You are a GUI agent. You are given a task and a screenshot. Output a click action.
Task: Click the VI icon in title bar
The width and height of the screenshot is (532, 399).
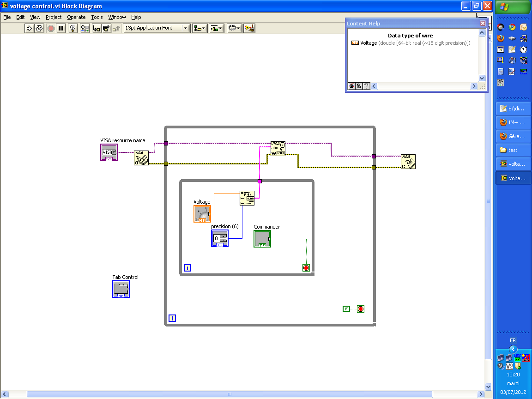pos(5,6)
